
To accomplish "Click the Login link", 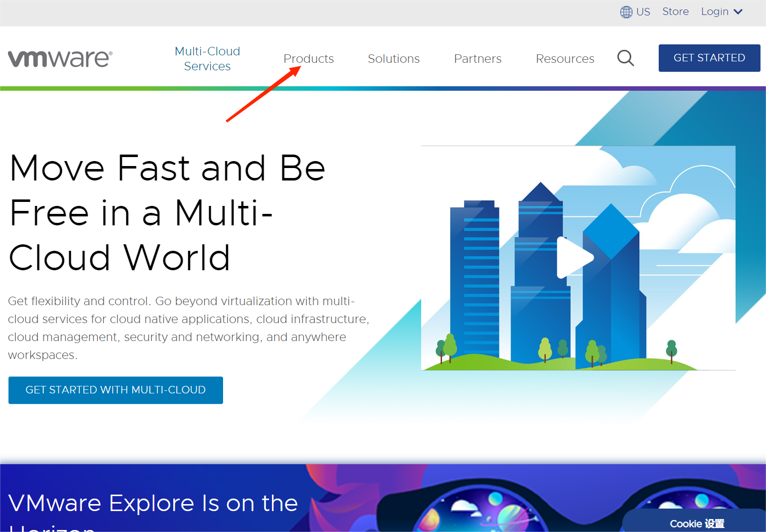I will pyautogui.click(x=715, y=11).
